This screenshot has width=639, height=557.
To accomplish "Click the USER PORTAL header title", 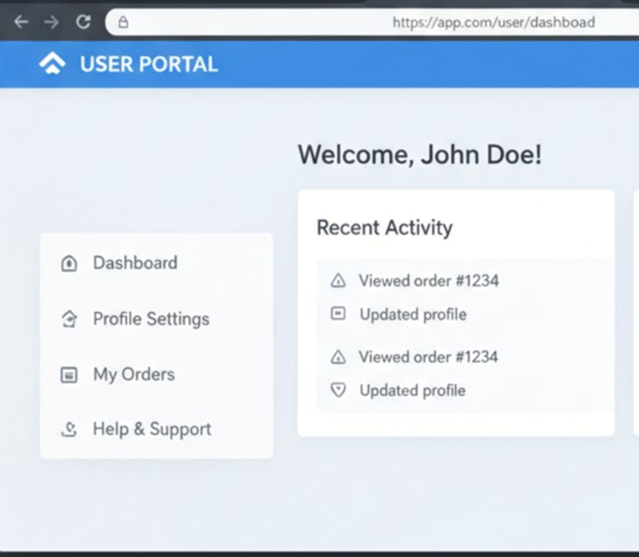I will pos(148,65).
